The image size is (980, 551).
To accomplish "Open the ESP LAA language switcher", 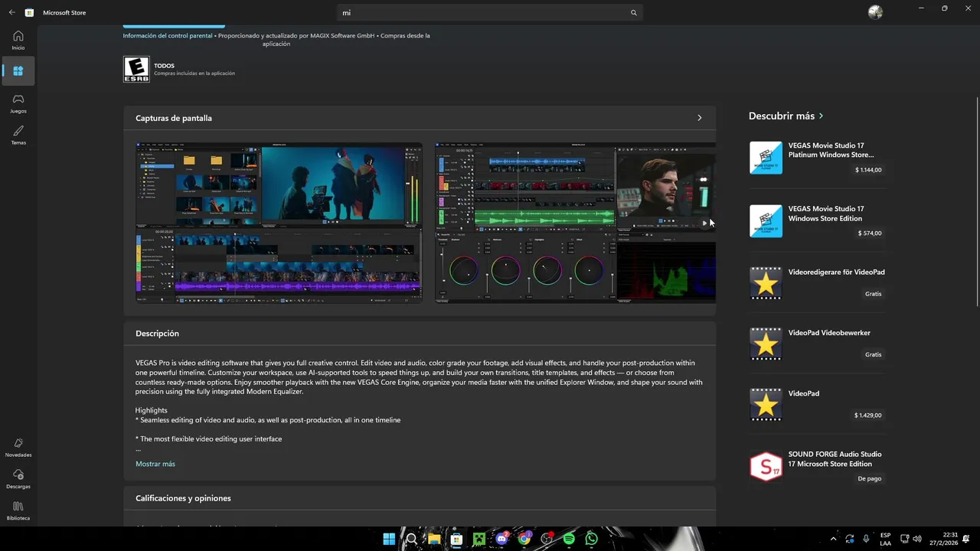I will click(885, 539).
